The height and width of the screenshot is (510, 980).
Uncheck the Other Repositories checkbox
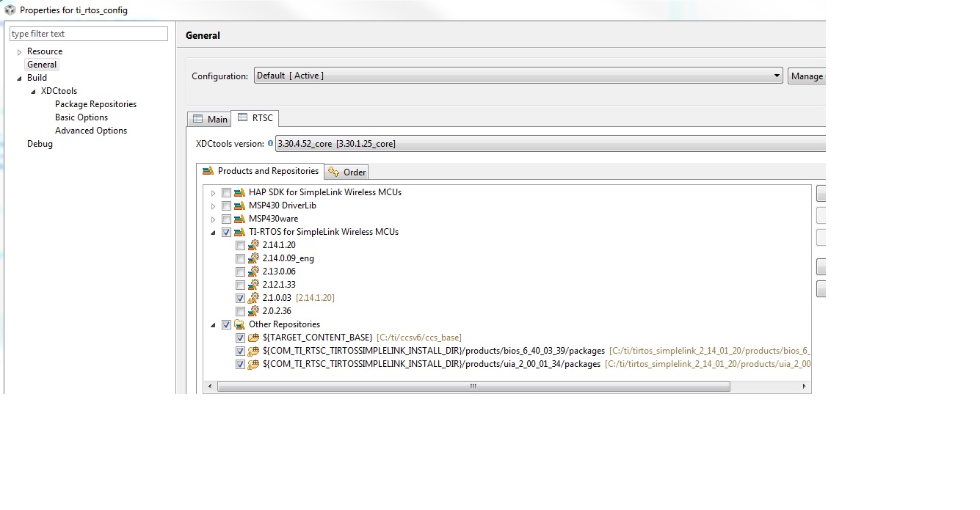coord(226,324)
